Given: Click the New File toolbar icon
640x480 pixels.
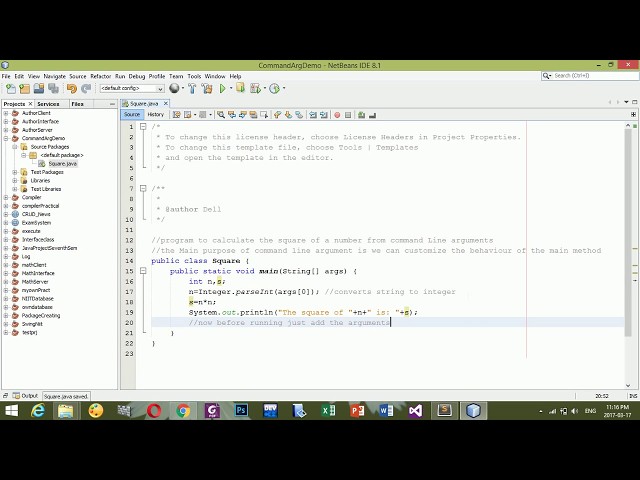Looking at the screenshot, I should [11, 88].
